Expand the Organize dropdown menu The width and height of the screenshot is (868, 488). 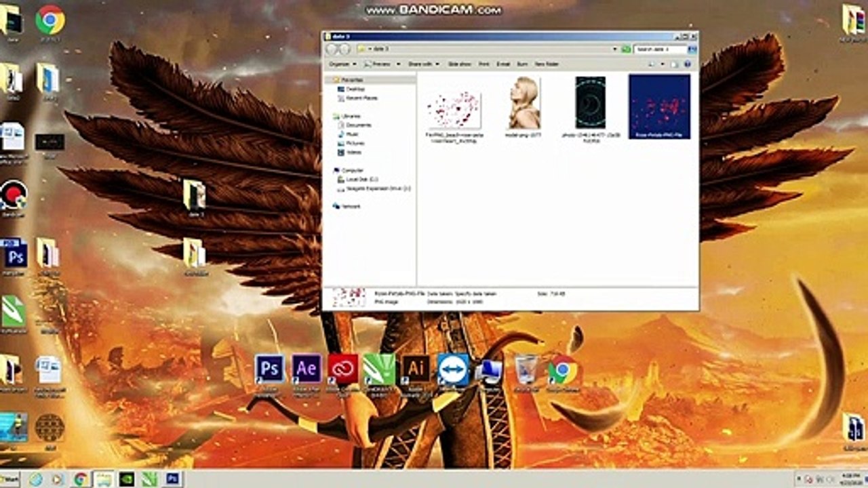coord(342,64)
